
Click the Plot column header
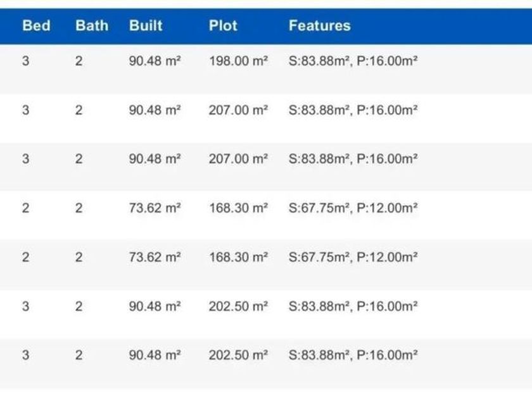tap(223, 26)
